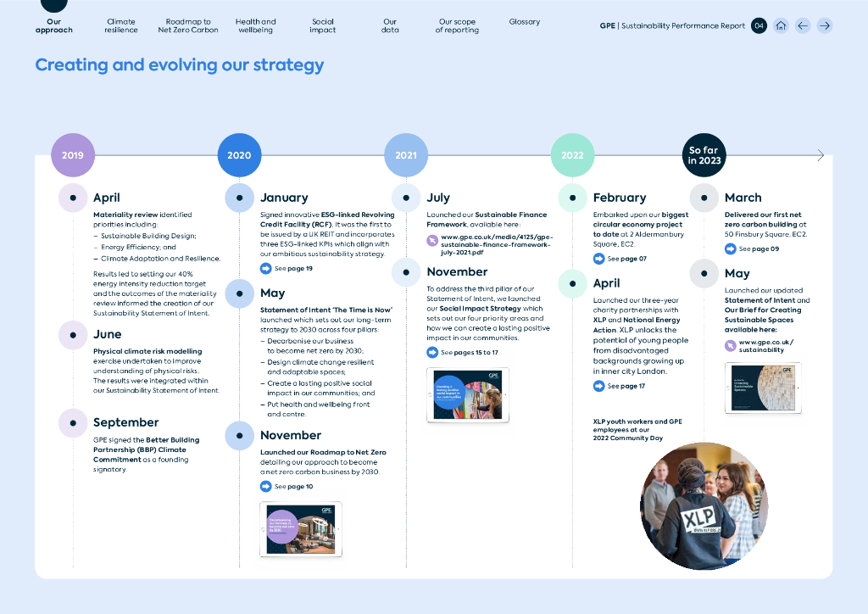
Task: Open 'Roadmap to Net Zero Carbon' tab
Action: pos(188,25)
